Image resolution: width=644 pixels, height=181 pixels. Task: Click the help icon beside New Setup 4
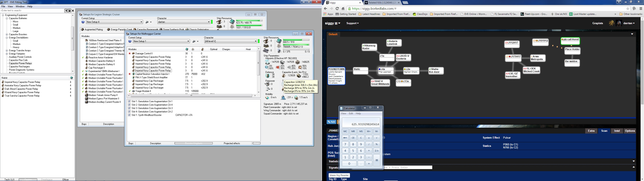83,22
